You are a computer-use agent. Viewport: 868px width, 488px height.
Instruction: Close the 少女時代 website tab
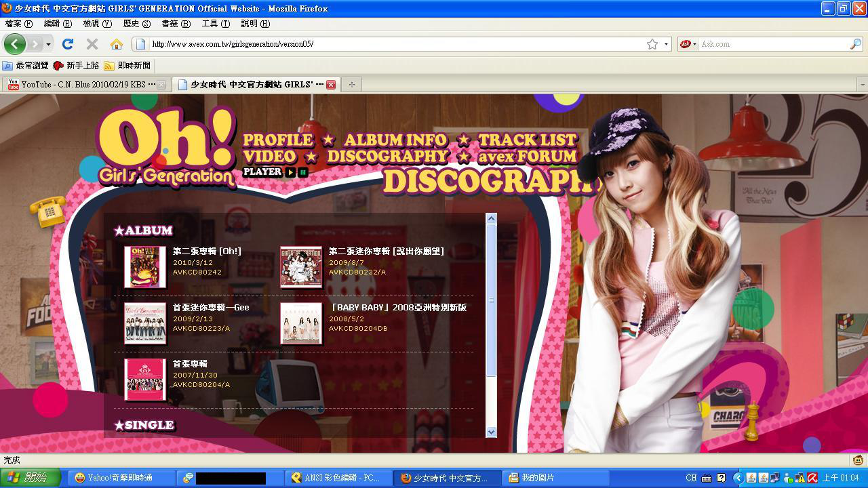(x=331, y=85)
